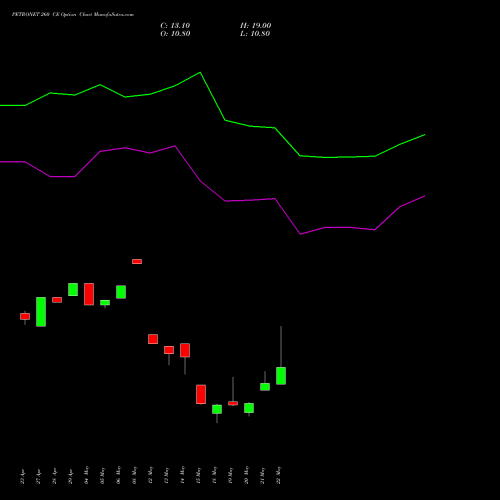Select the green 20 May candle
Viewport: 500px width, 500px height.
[x=249, y=408]
